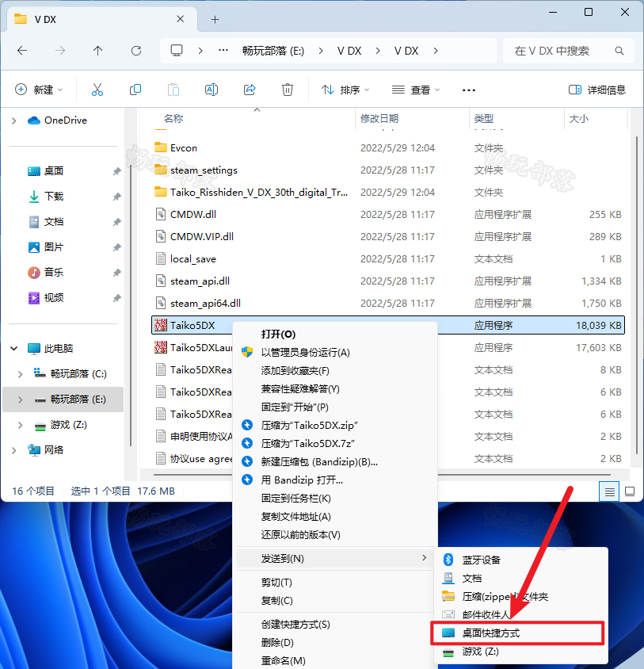The width and height of the screenshot is (644, 669).
Task: Click the file list vertical scrollbar
Action: [x=636, y=294]
